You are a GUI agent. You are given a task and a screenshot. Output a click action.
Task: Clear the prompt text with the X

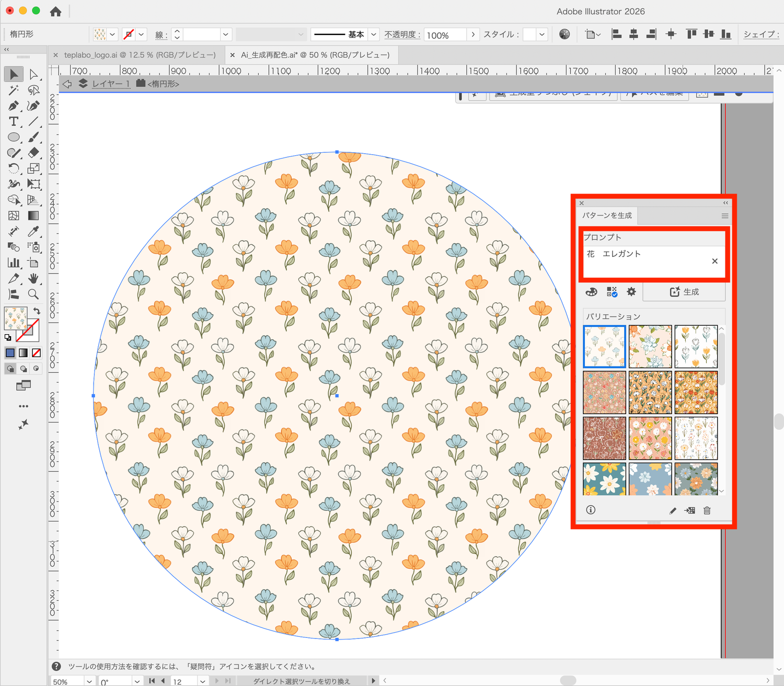(715, 261)
